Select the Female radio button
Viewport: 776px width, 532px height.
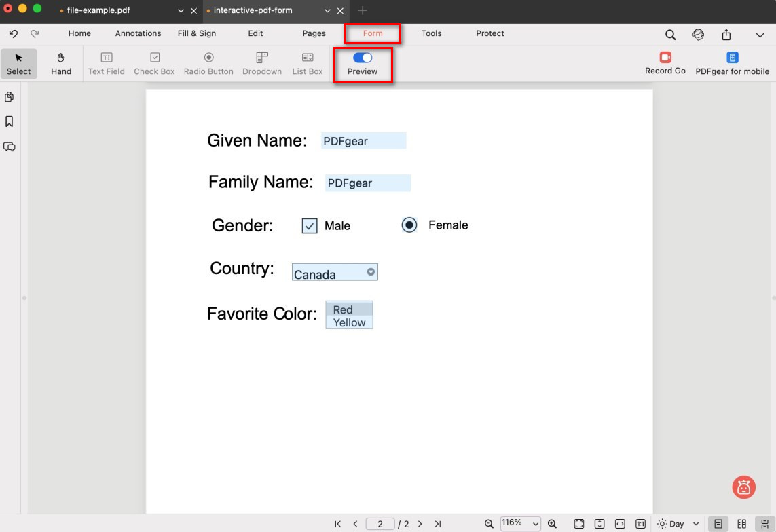click(x=409, y=225)
